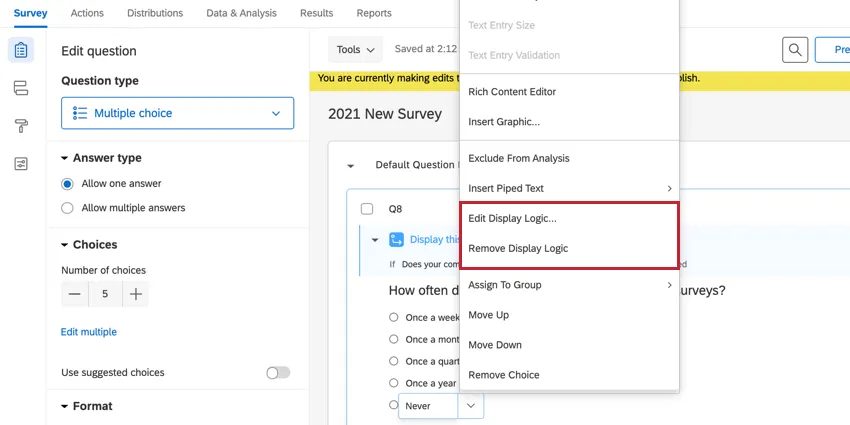Click the display logic arrow icon
This screenshot has width=850, height=425.
(x=396, y=240)
